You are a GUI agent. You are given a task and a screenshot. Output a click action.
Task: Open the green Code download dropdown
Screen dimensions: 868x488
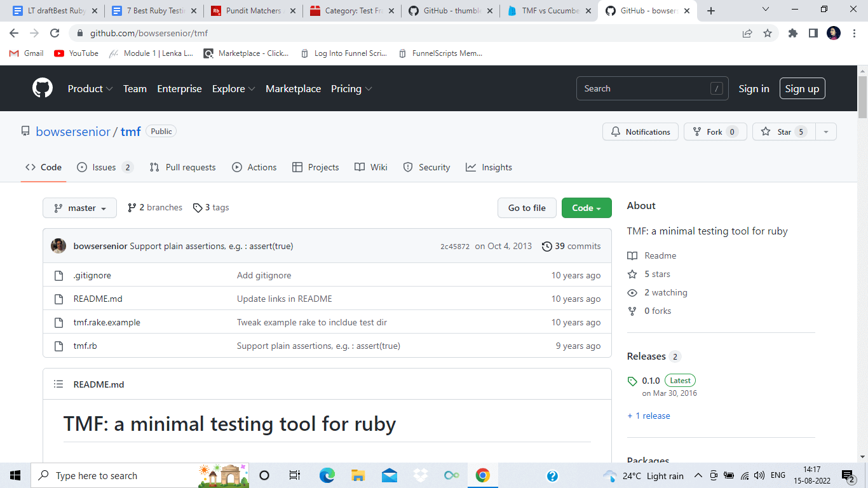coord(586,207)
